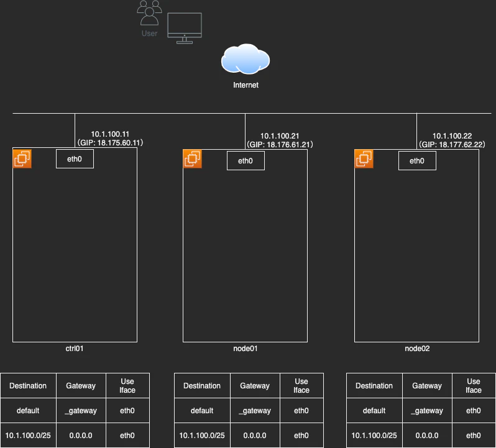Select eth0 in 10.1.100.0/25 row of node01 table
This screenshot has width=496, height=448.
(x=302, y=436)
